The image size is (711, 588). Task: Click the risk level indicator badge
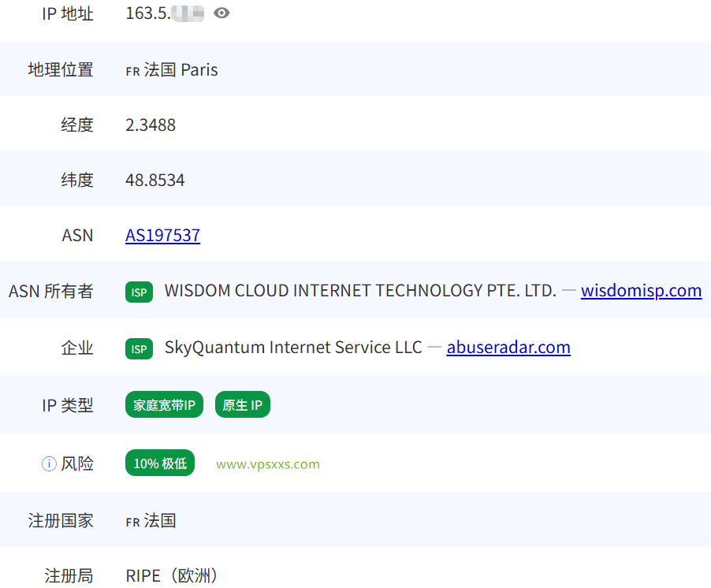(x=159, y=463)
